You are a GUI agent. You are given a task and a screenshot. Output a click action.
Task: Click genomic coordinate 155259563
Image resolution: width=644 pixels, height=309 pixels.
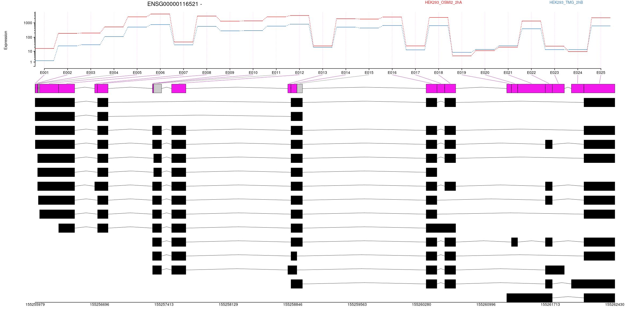[x=357, y=304]
